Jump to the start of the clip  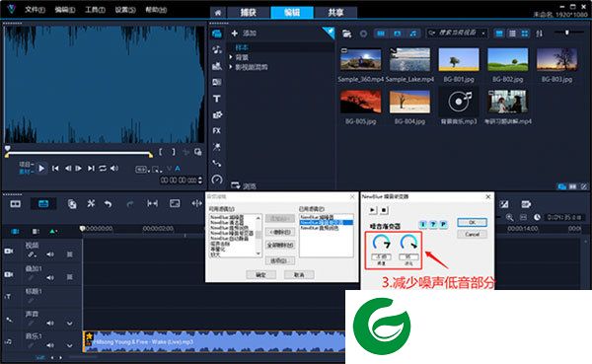(x=55, y=168)
